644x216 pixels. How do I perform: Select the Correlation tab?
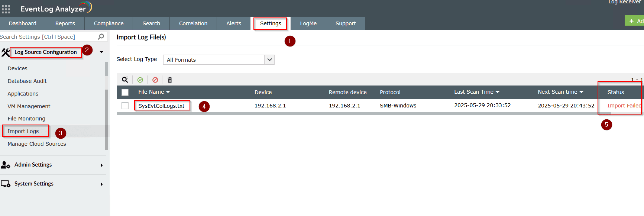pyautogui.click(x=193, y=23)
